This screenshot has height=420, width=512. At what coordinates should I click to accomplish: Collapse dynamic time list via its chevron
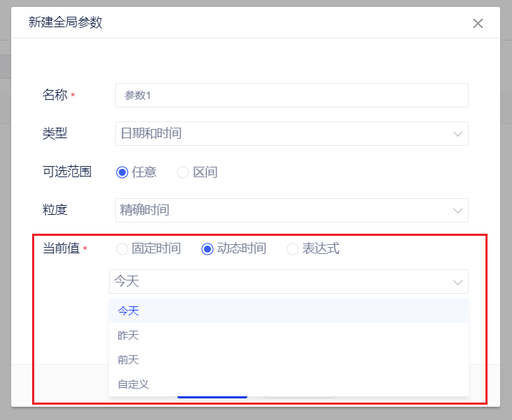pyautogui.click(x=458, y=283)
